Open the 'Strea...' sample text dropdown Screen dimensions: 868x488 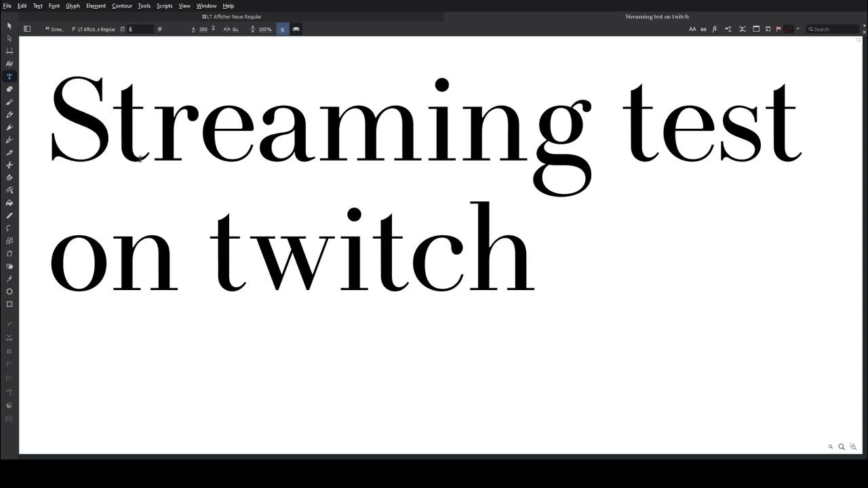point(55,29)
